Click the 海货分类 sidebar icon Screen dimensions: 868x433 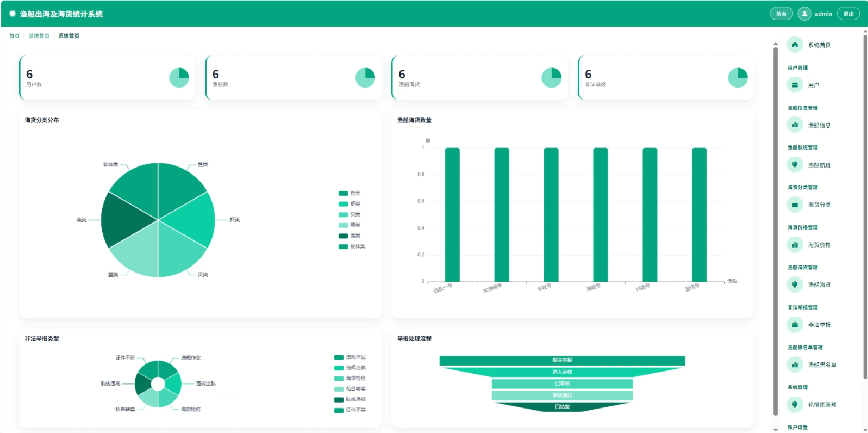(x=795, y=205)
